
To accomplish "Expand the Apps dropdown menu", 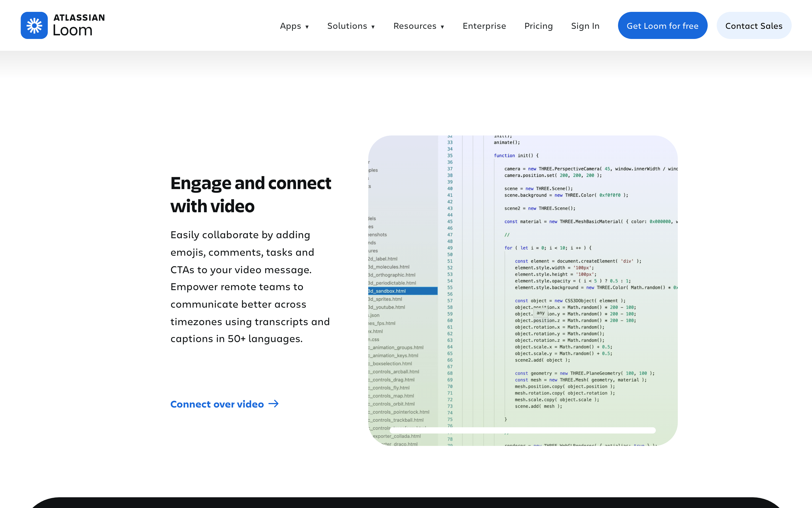I will point(294,26).
